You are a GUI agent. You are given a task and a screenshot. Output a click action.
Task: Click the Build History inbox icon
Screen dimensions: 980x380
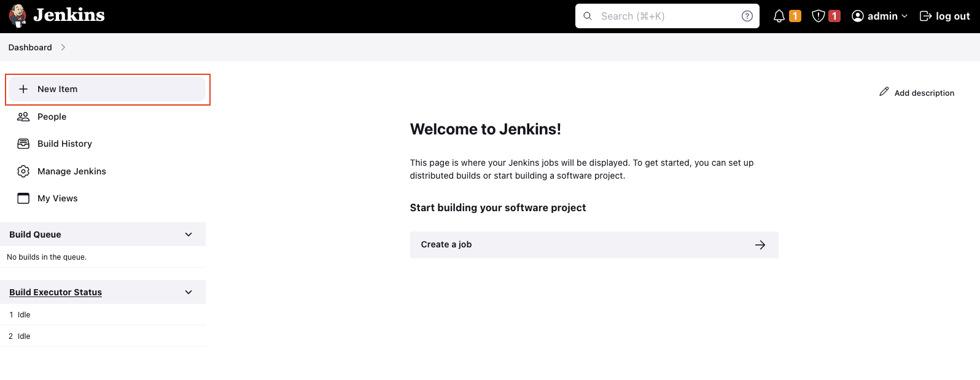point(23,144)
